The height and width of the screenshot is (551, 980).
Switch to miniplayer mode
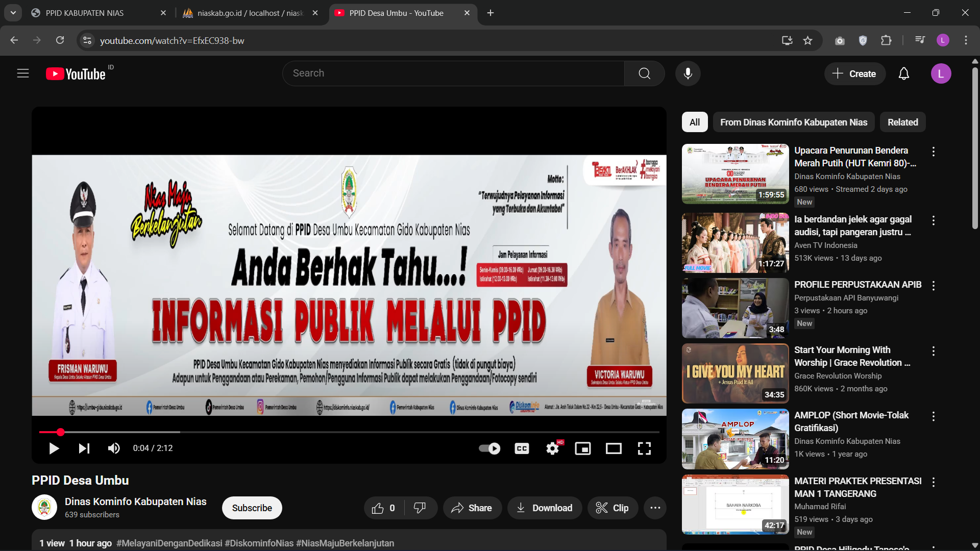tap(583, 448)
